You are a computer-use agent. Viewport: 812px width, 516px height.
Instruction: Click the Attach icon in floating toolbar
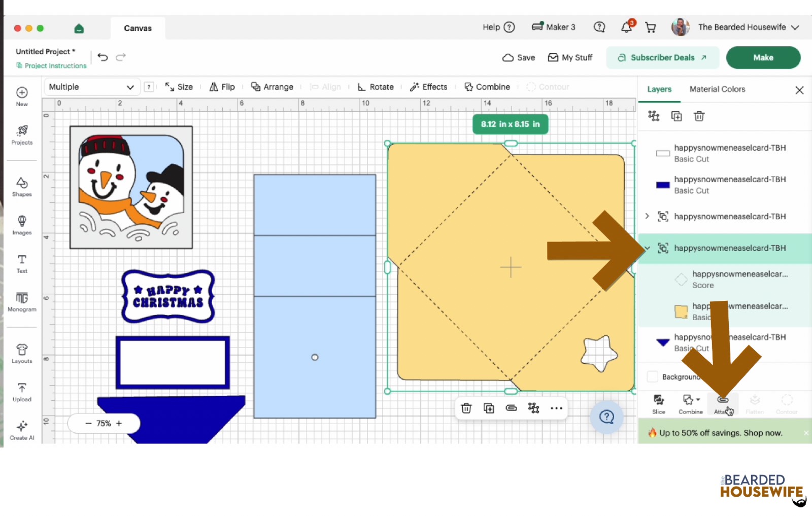click(511, 408)
